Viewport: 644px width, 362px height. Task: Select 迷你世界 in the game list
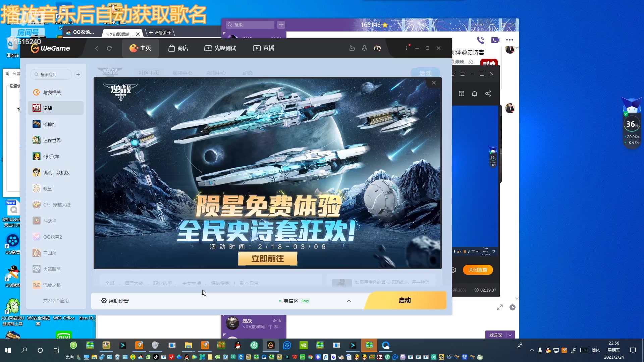coord(56,140)
